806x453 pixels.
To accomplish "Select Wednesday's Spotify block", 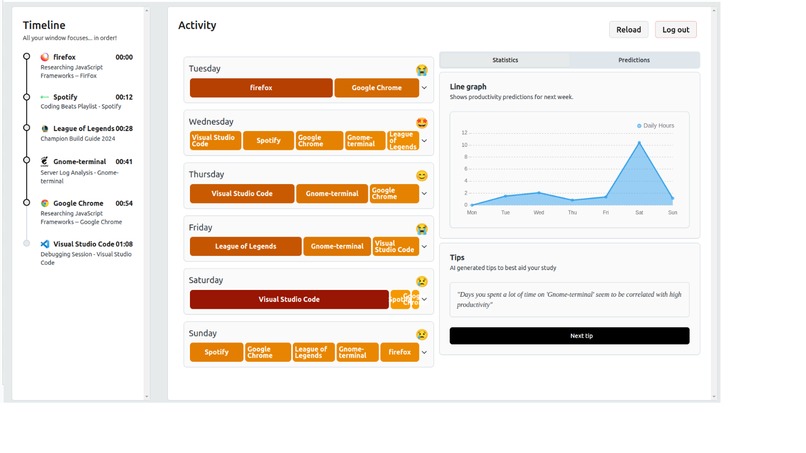I will (x=268, y=140).
